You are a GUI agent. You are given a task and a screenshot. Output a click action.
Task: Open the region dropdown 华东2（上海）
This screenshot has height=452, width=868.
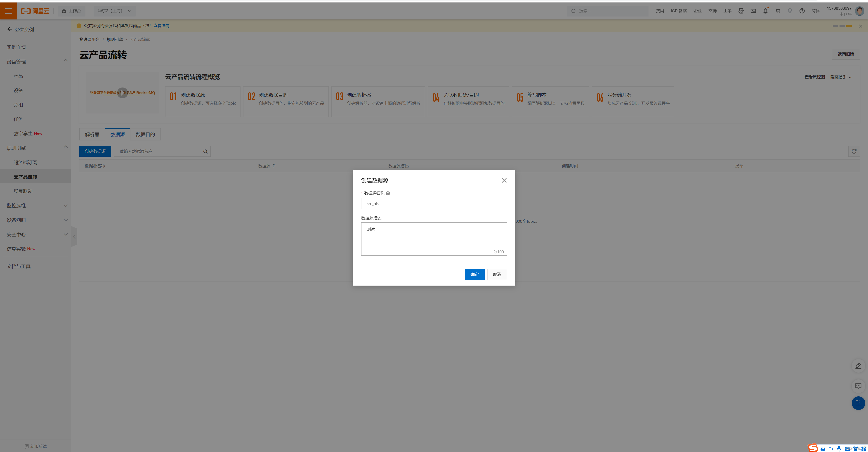pyautogui.click(x=115, y=11)
